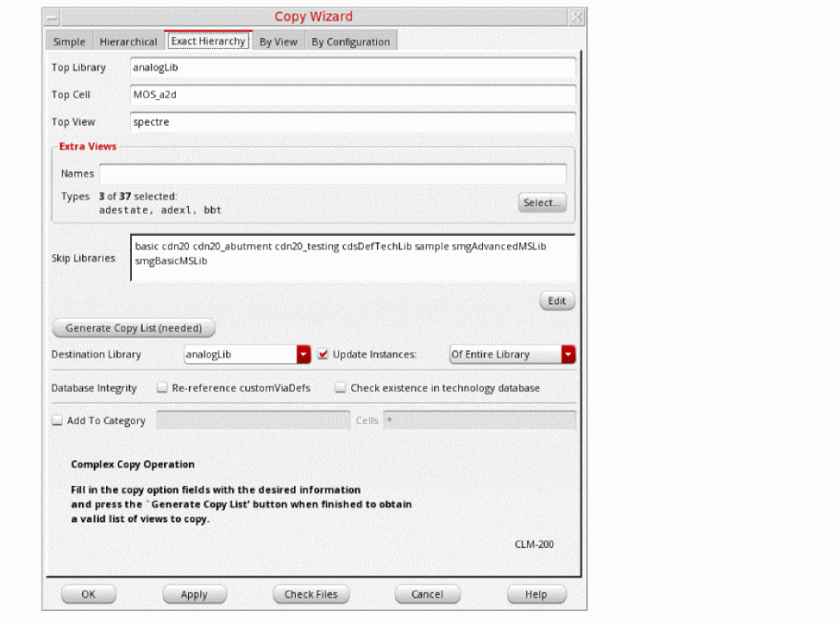Open the window menu icon in title bar
Image resolution: width=840 pixels, height=625 pixels.
point(52,17)
